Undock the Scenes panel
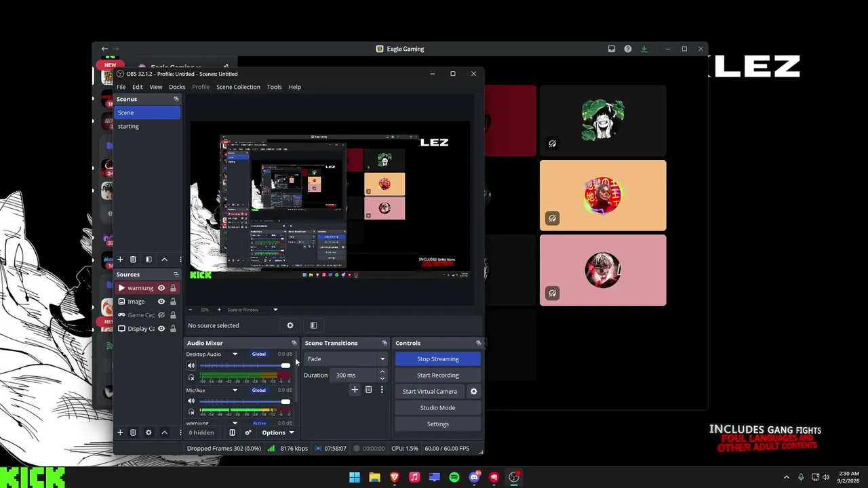Image resolution: width=868 pixels, height=488 pixels. 176,99
